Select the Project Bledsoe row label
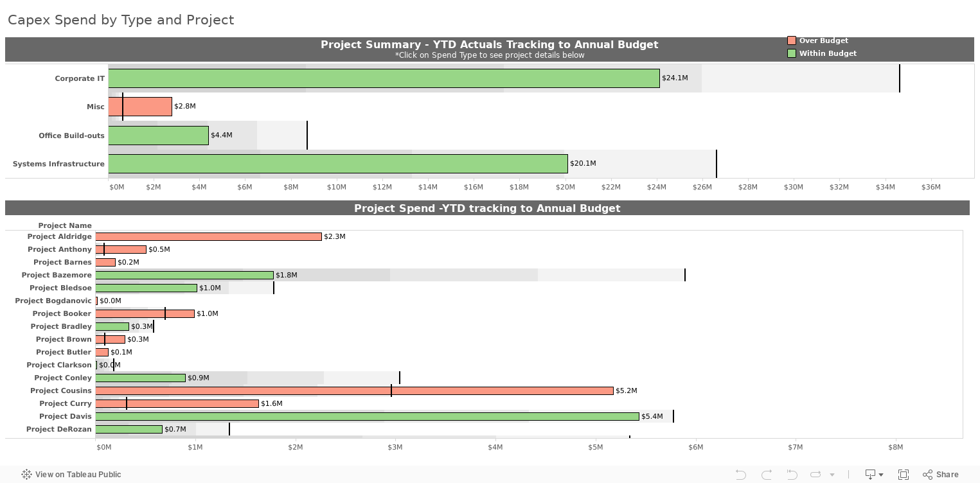This screenshot has height=483, width=980. 60,288
